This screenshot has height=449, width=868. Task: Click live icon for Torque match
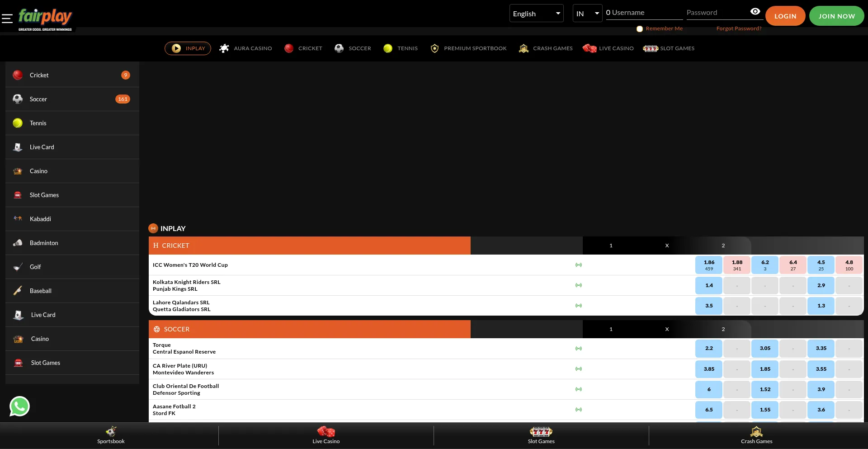coord(579,349)
